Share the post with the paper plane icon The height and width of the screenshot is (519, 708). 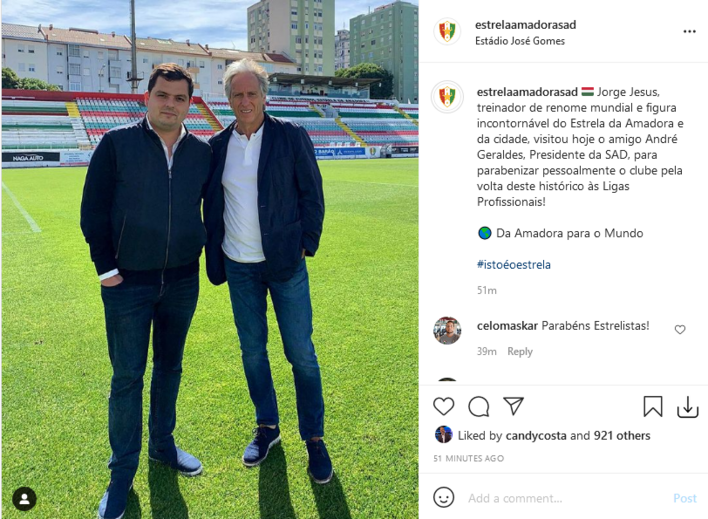514,406
